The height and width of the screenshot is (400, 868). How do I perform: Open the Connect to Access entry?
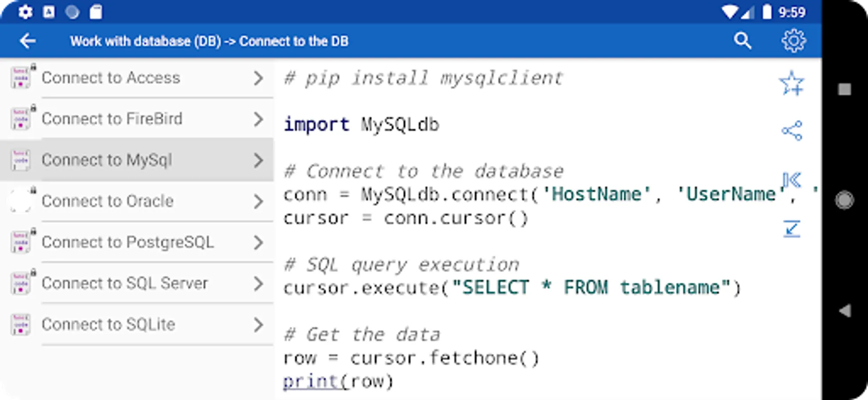[111, 78]
